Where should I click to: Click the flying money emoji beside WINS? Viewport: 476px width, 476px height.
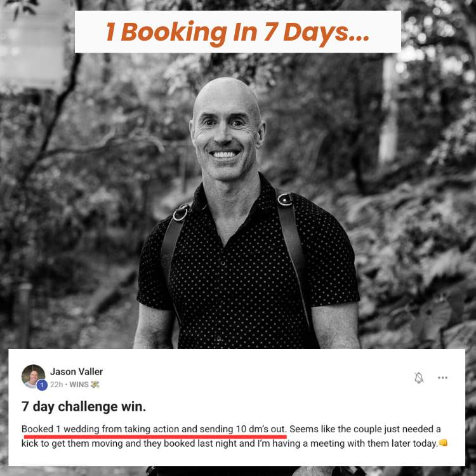[95, 385]
